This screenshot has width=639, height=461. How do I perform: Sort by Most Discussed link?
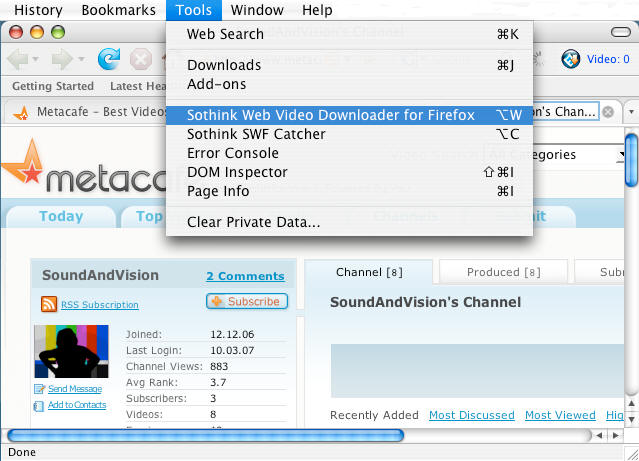point(472,415)
